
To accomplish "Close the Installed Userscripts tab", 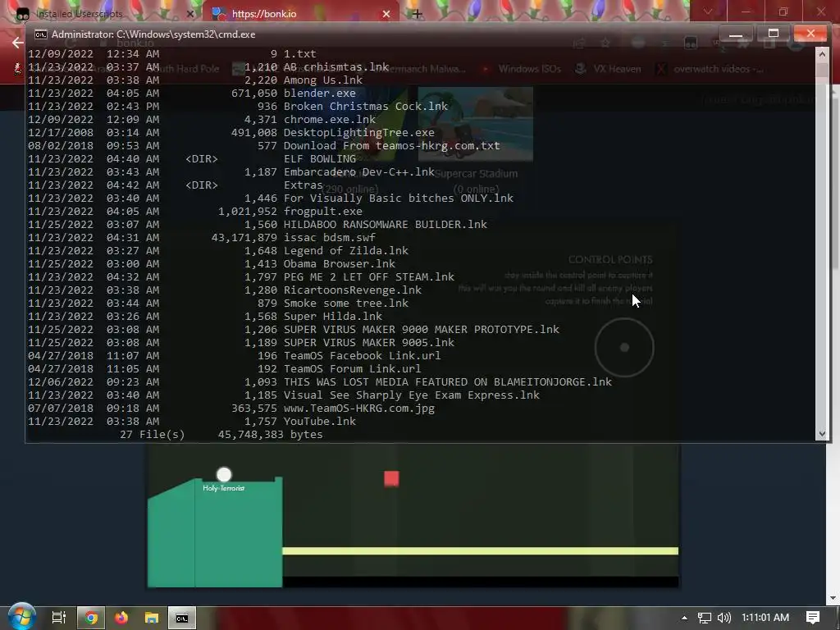I will point(190,14).
